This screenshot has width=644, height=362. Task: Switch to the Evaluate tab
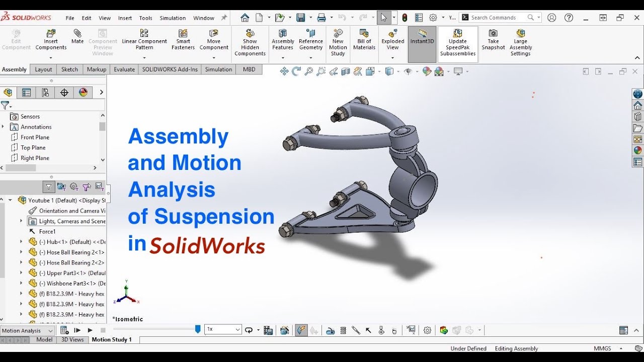click(x=124, y=69)
